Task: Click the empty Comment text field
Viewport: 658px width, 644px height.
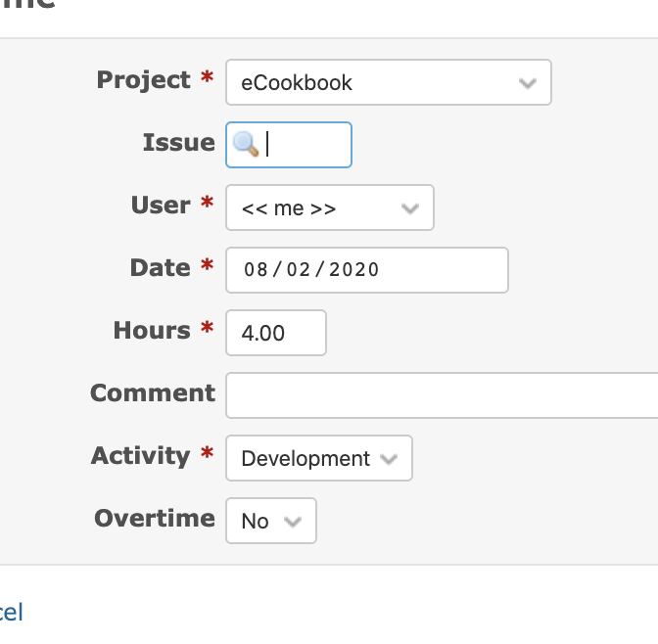Action: (442, 395)
